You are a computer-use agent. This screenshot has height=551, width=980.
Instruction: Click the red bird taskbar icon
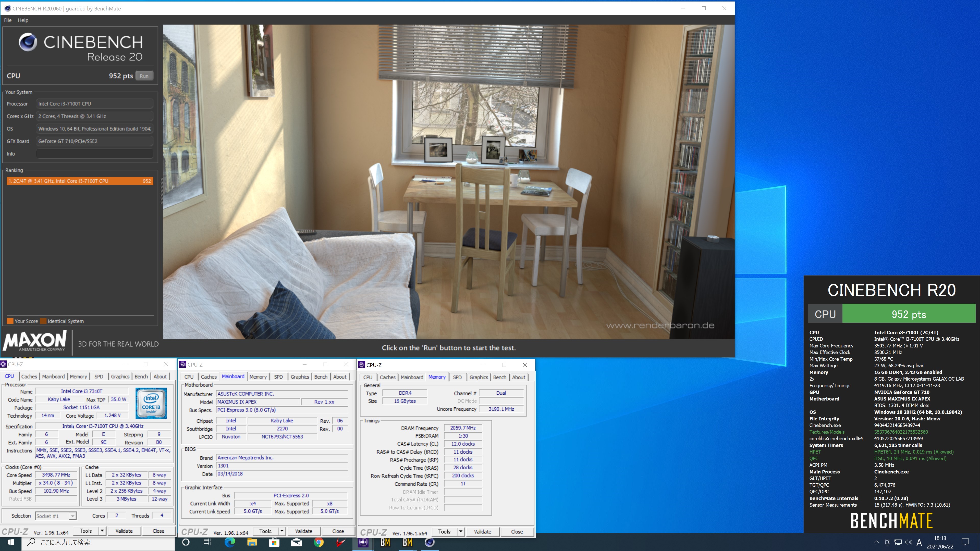pyautogui.click(x=340, y=542)
